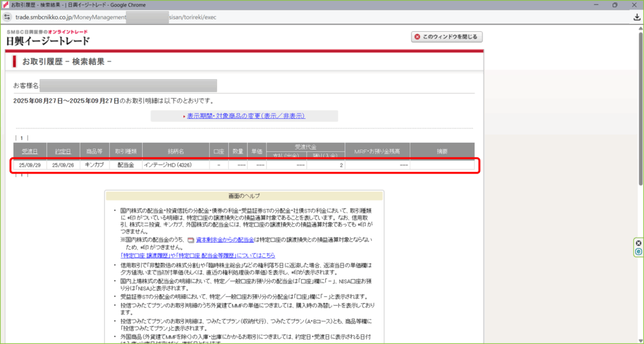Click the 画面のヘルプ header bar
Viewport: 644px width, 344px height.
click(x=244, y=196)
